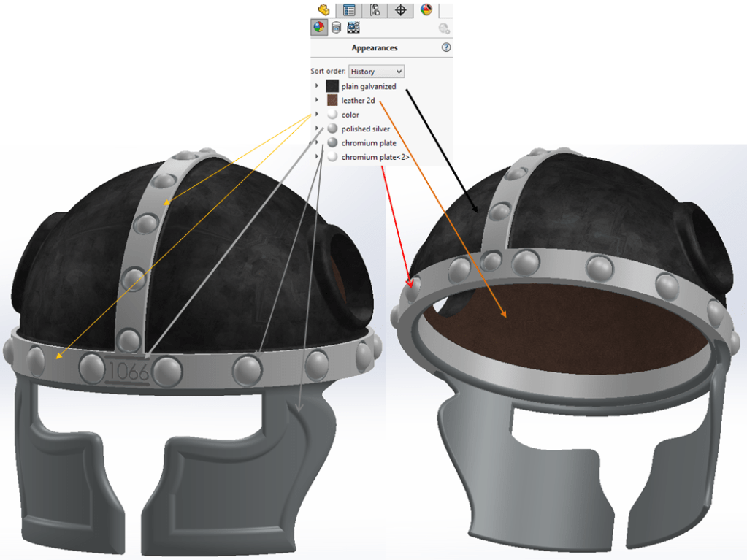The height and width of the screenshot is (560, 747).
Task: Open the FeatureManager design tree tab
Action: 323,9
